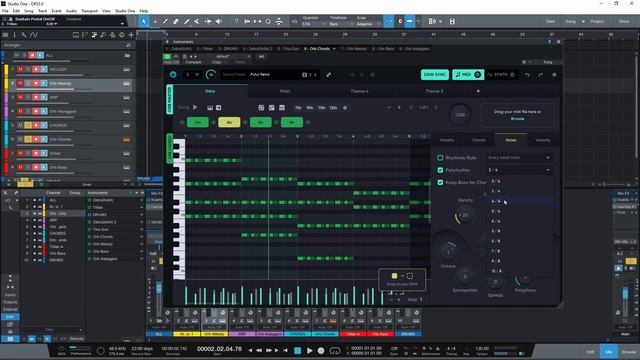640x360 pixels.
Task: Toggle the DAW SYNC button
Action: tap(435, 75)
